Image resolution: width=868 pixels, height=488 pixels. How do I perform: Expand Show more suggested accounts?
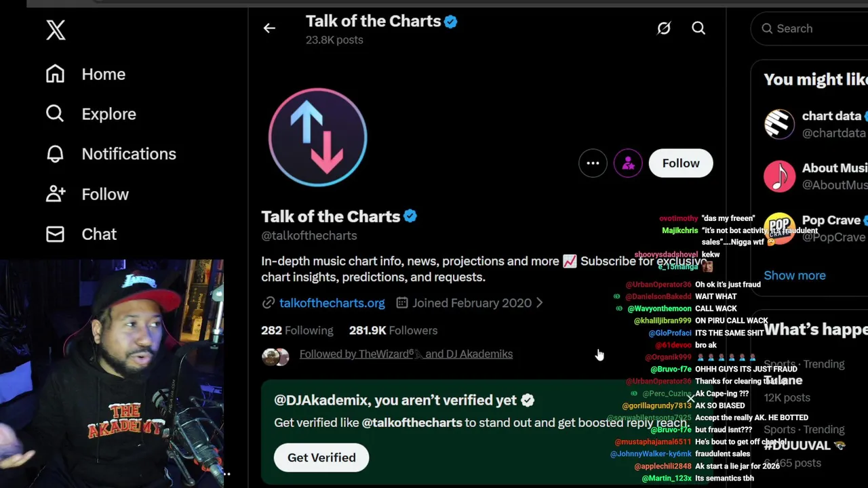click(794, 275)
